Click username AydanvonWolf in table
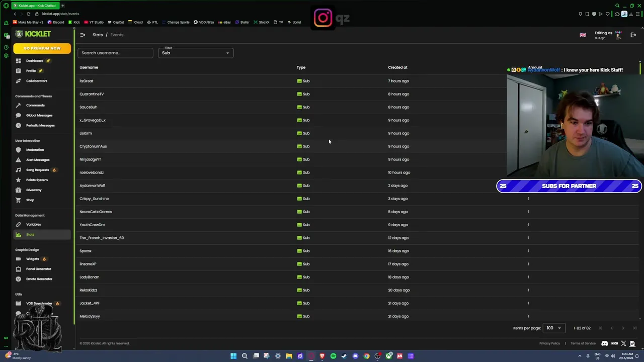644x362 pixels. (92, 186)
